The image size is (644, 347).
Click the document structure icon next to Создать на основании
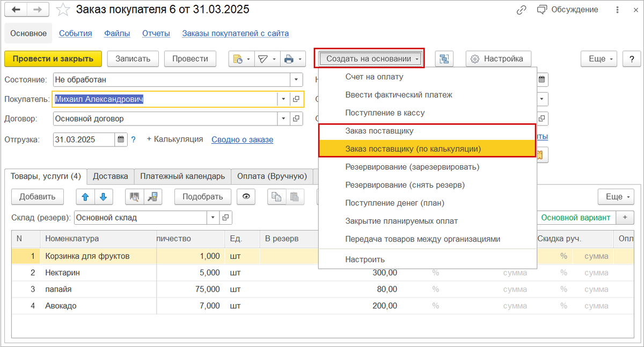pyautogui.click(x=444, y=59)
